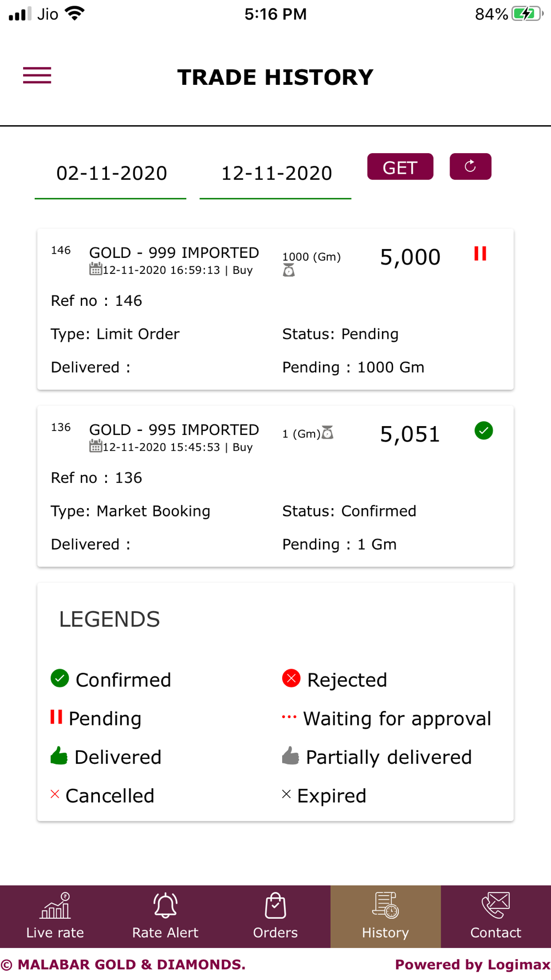Select the History tab
Image resolution: width=551 pixels, height=980 pixels.
pyautogui.click(x=386, y=917)
